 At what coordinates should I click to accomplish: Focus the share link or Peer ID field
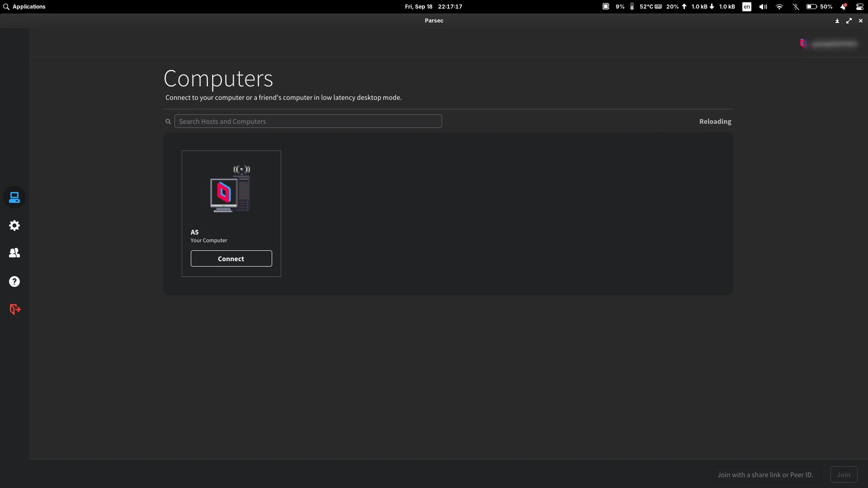click(x=767, y=474)
